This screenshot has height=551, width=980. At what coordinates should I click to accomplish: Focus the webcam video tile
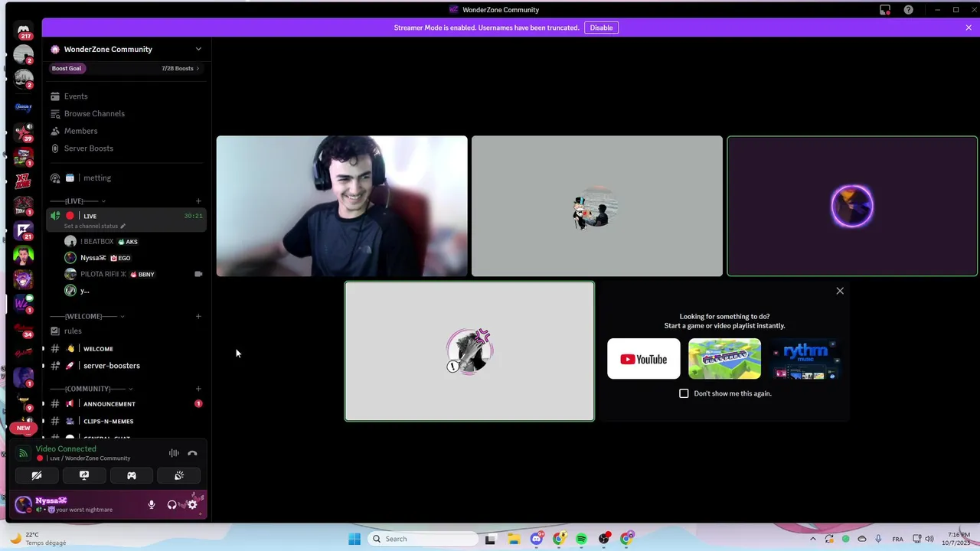341,206
